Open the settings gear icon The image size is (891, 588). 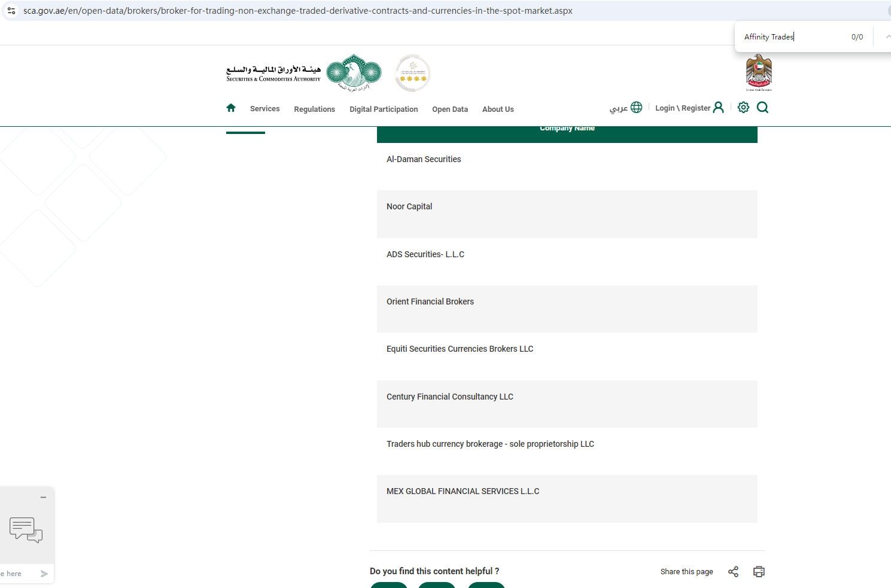click(743, 107)
